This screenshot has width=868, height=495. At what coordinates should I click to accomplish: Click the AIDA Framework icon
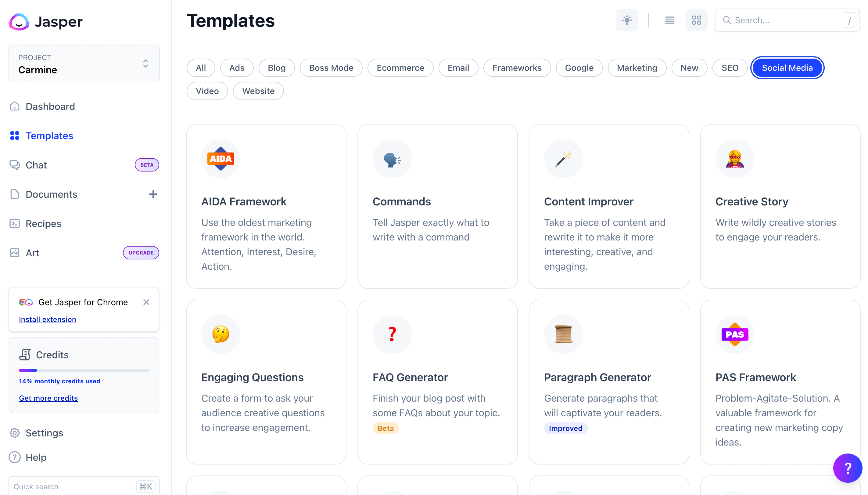[x=221, y=158]
